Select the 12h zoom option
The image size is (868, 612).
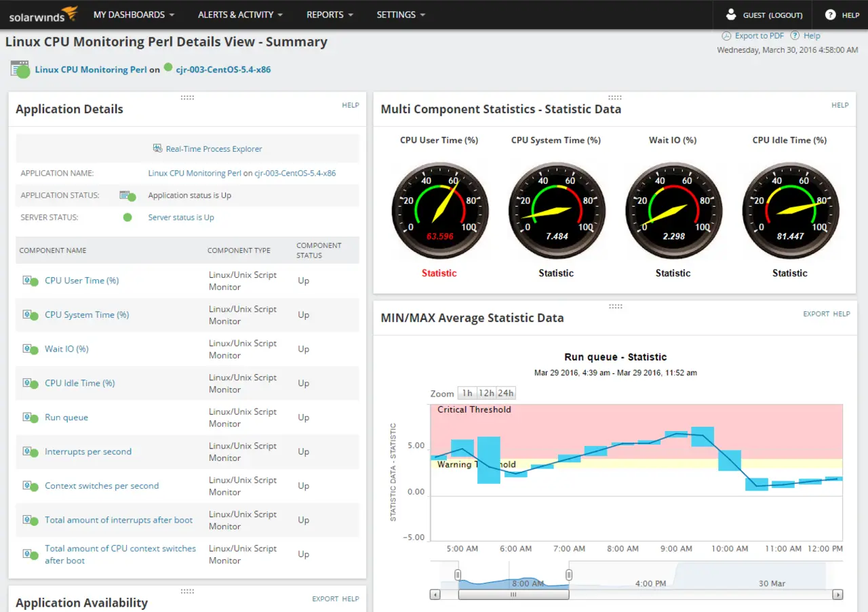click(x=486, y=393)
